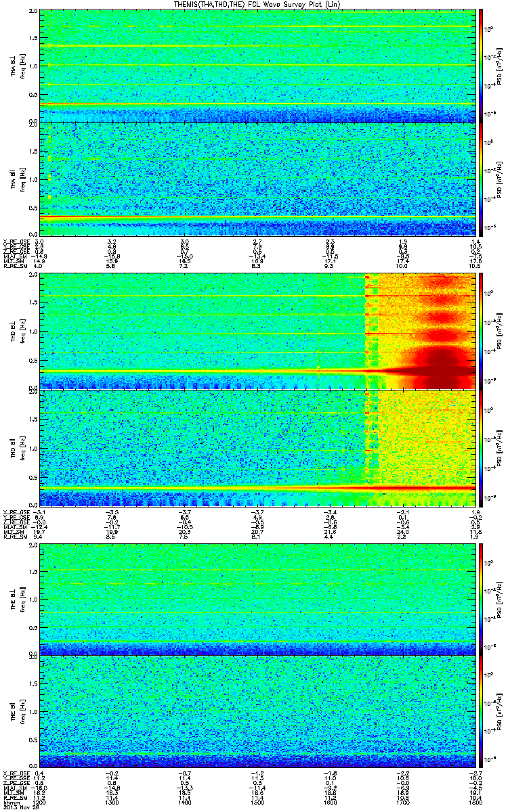Click the THE Bll PSD color bar
This screenshot has height=812, width=508.
click(x=482, y=712)
